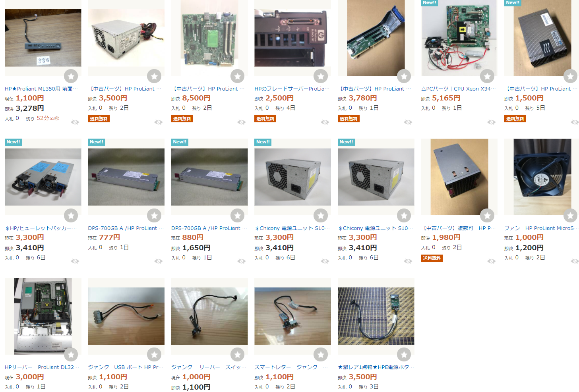The height and width of the screenshot is (392, 579).
Task: Open the HP ProLiant heatsink product photo
Action: tap(542, 38)
